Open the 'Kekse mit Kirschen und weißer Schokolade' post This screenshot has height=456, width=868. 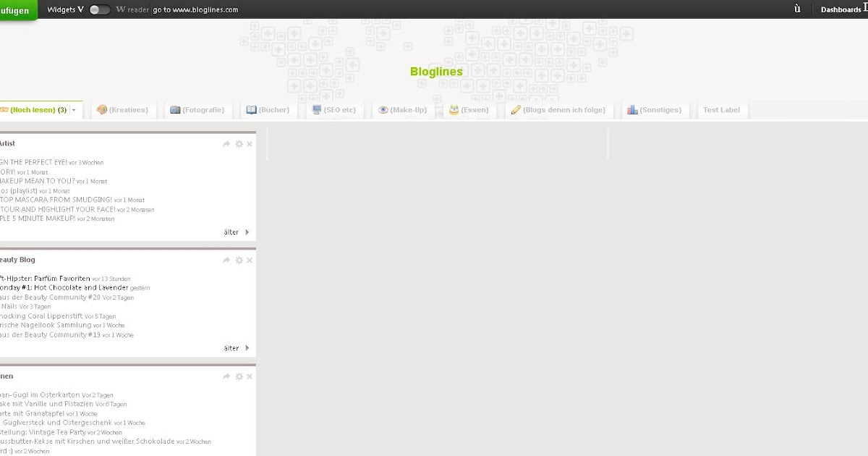88,442
